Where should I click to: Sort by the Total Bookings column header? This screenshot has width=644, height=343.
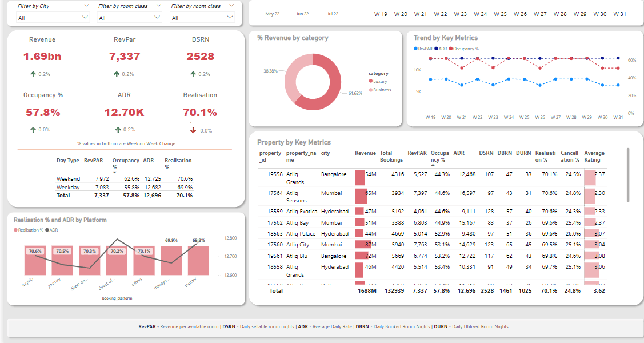pos(391,157)
